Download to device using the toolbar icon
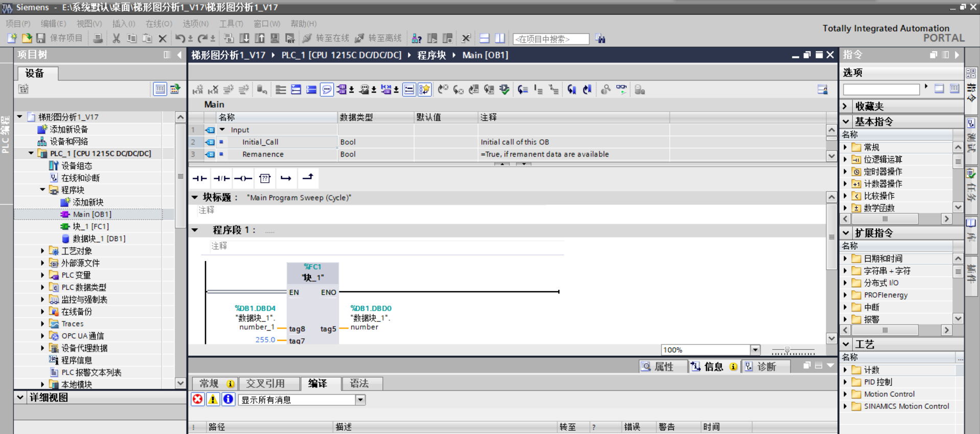 244,38
